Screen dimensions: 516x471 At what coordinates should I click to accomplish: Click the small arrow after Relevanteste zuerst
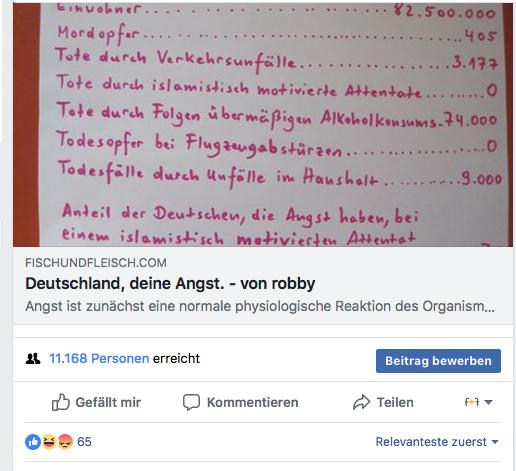click(x=495, y=442)
